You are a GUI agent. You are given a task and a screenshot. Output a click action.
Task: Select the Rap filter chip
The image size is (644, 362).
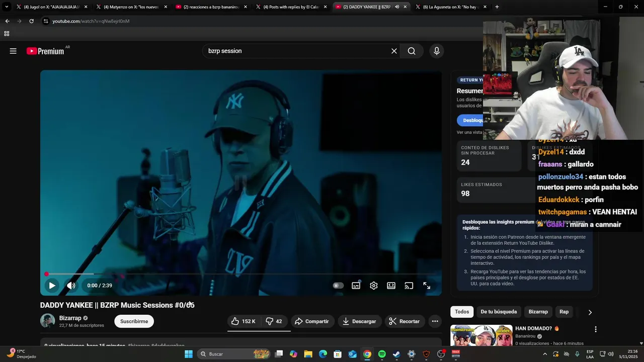pos(564,312)
